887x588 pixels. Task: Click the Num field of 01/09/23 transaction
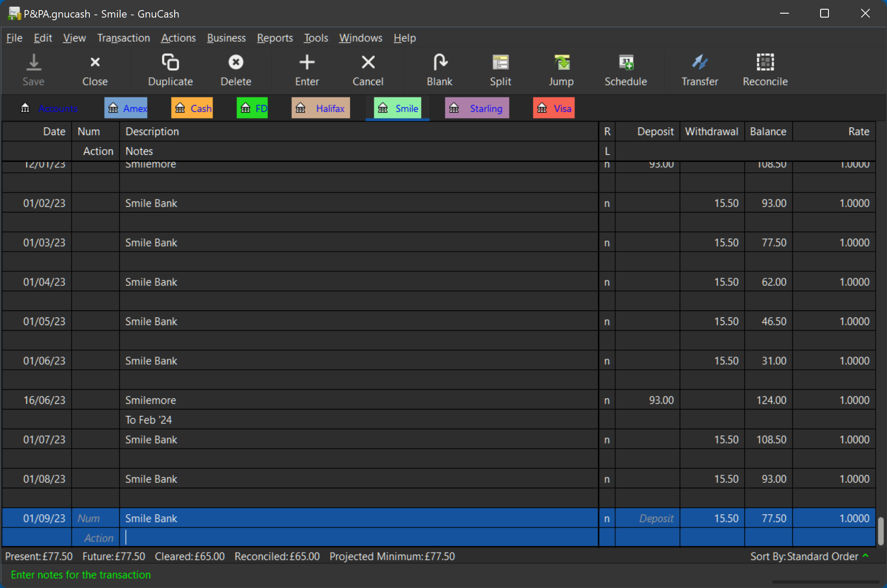point(95,519)
